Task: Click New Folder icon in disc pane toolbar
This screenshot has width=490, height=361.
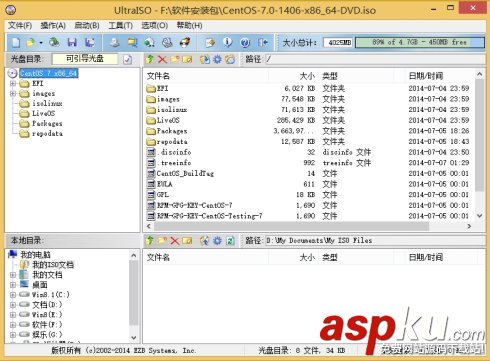Action: 175,59
